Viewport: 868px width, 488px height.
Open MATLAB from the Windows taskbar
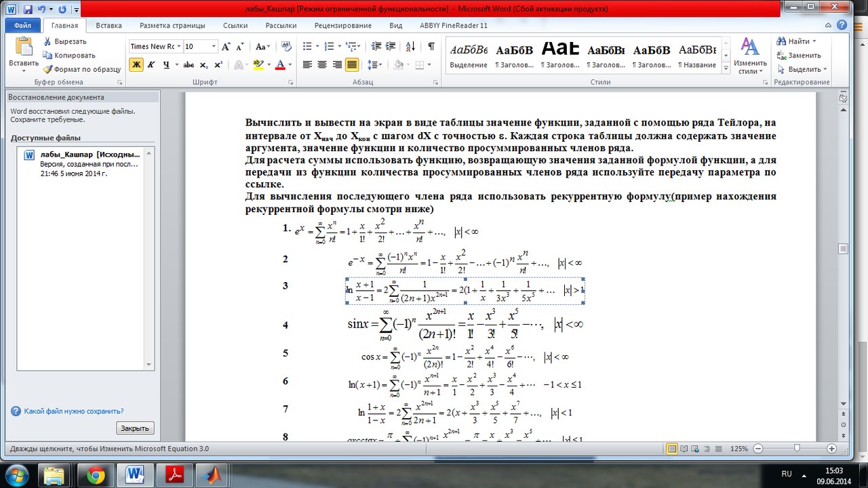tap(213, 474)
